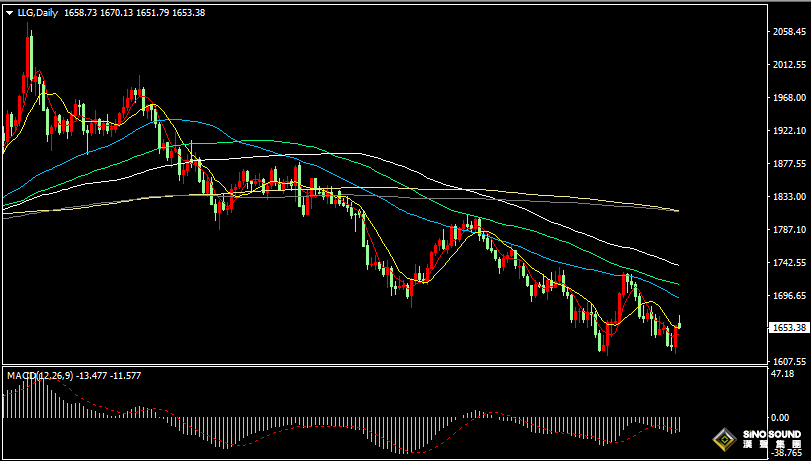
Task: Click the 1607.55 price axis label
Action: click(x=789, y=362)
